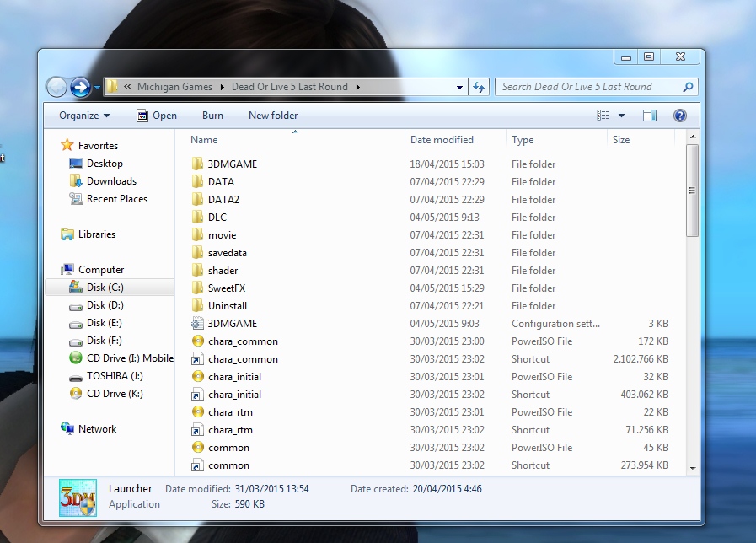Open the SweetFX folder

pyautogui.click(x=227, y=288)
